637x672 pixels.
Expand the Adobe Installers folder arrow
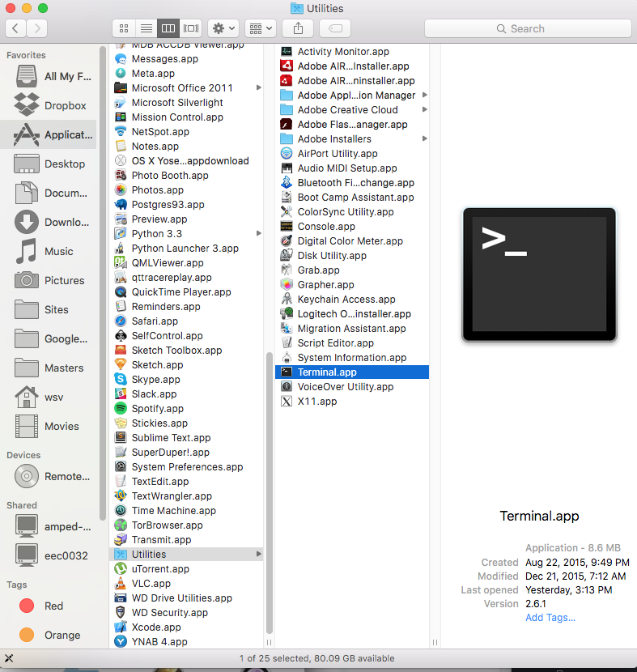click(424, 139)
